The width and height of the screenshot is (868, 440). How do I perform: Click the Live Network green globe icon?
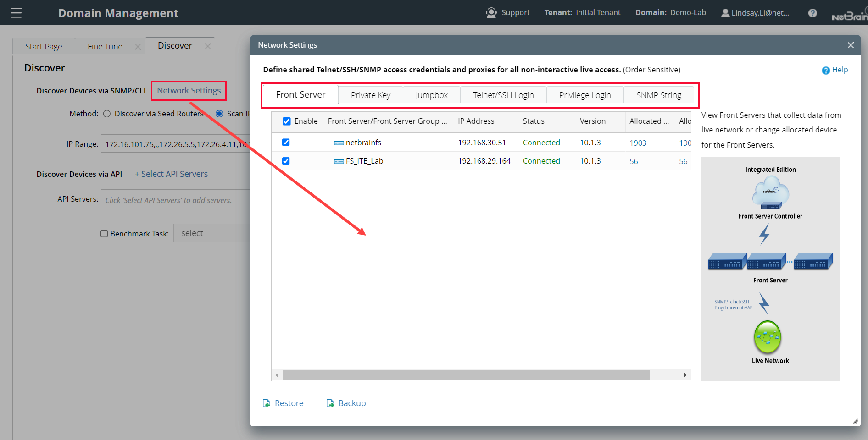(x=768, y=337)
